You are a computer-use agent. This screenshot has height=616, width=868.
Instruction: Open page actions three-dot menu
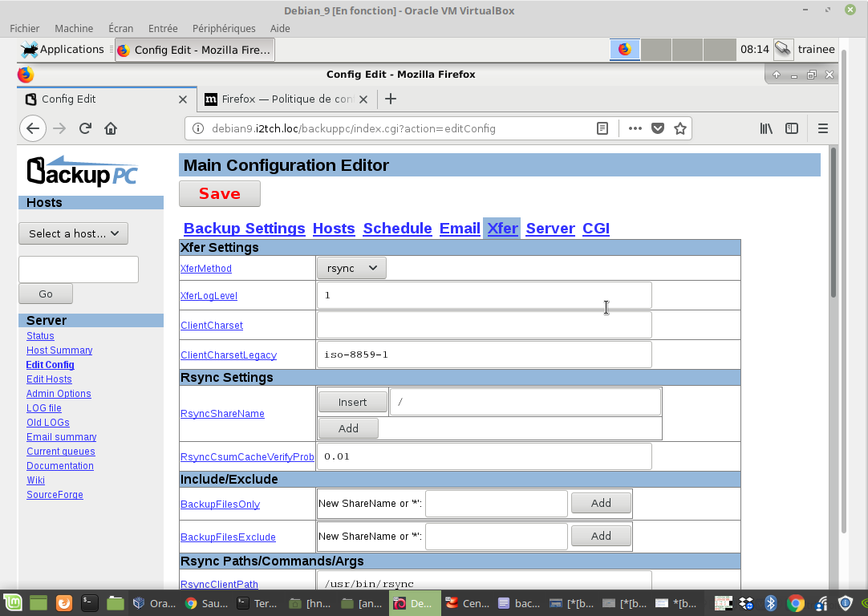click(635, 128)
